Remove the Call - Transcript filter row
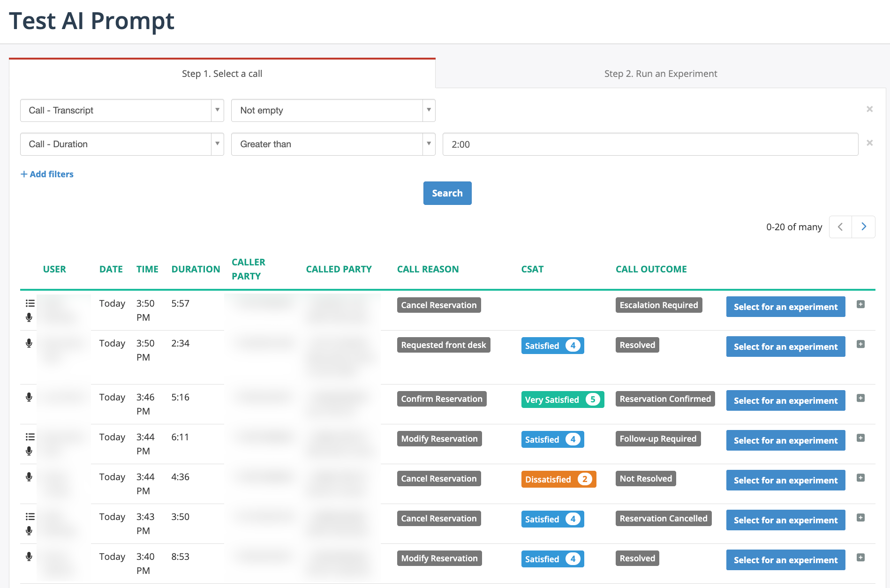The image size is (890, 588). pos(869,109)
